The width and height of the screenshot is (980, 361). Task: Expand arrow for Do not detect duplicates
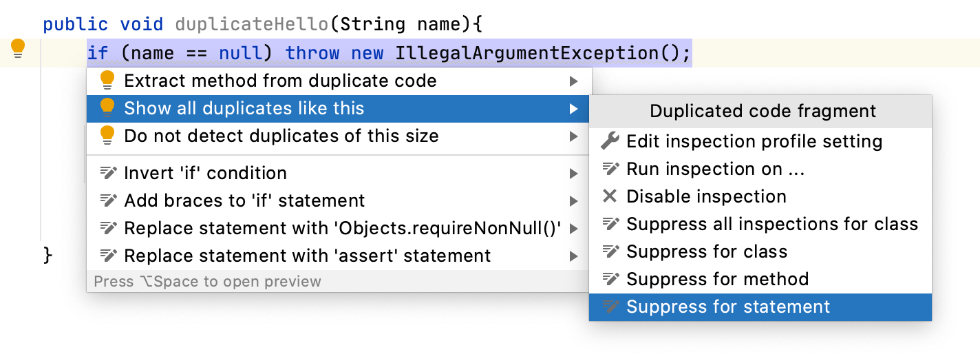573,136
